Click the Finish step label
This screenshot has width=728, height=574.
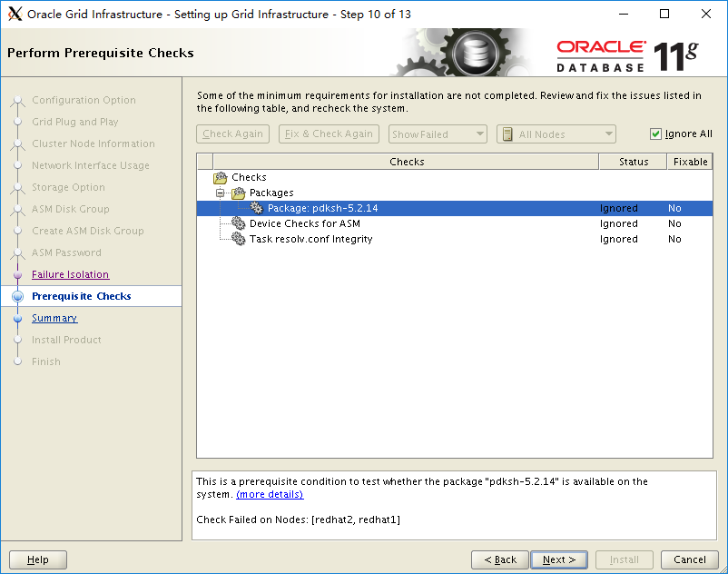pos(46,361)
